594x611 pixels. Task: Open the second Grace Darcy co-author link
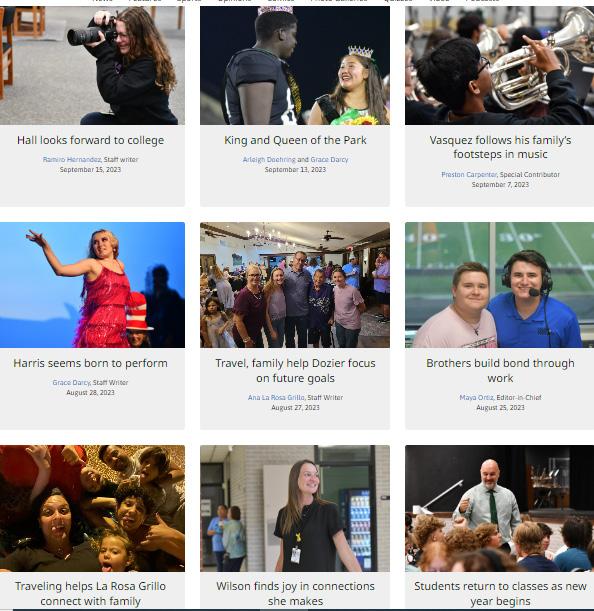point(329,160)
